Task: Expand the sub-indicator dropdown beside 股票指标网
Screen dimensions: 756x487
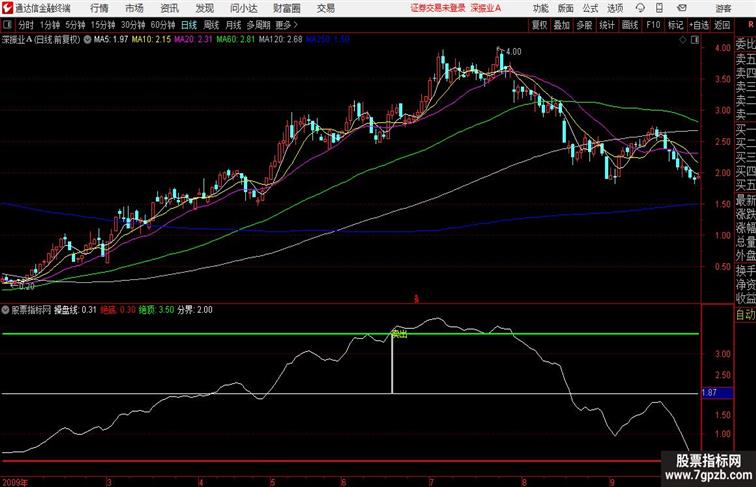Action: (6, 310)
